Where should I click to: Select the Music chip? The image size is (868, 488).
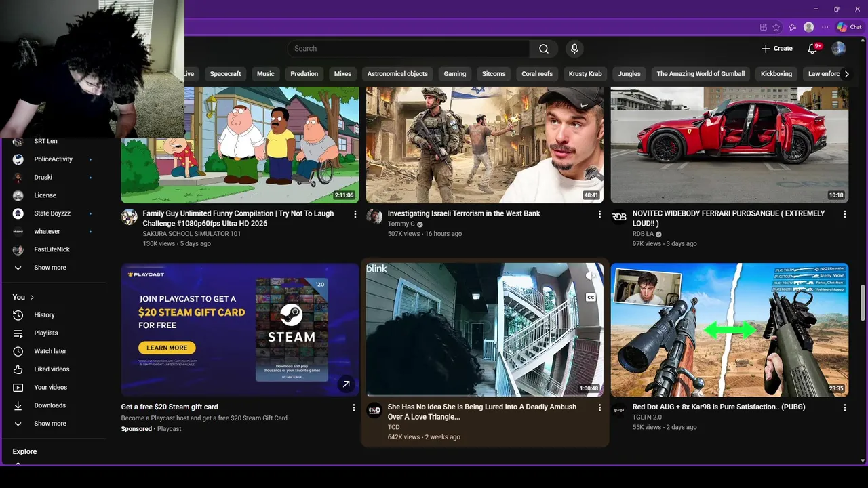pyautogui.click(x=266, y=74)
